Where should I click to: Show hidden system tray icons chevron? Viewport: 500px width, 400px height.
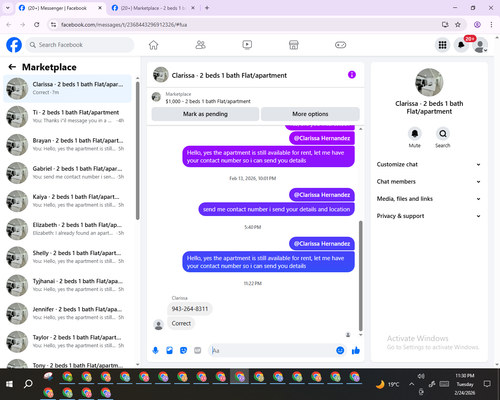click(412, 384)
